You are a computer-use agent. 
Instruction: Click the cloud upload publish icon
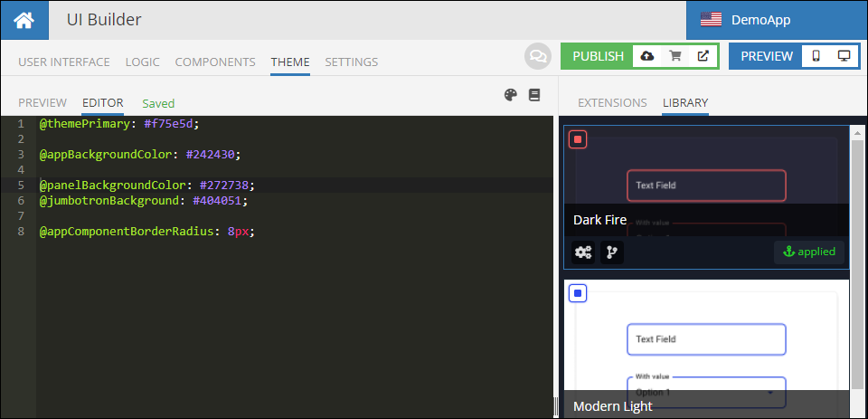click(646, 56)
